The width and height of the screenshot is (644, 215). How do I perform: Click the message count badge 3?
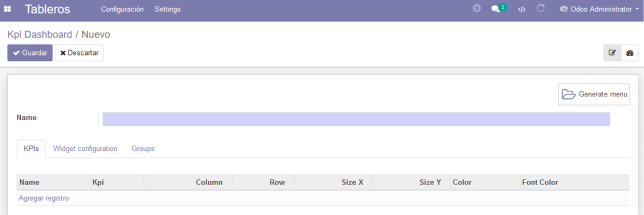click(x=503, y=7)
